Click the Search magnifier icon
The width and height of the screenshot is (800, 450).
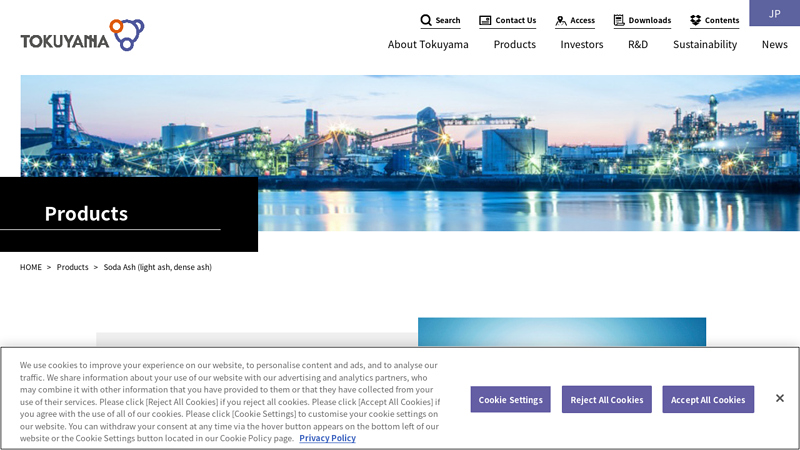(x=426, y=20)
